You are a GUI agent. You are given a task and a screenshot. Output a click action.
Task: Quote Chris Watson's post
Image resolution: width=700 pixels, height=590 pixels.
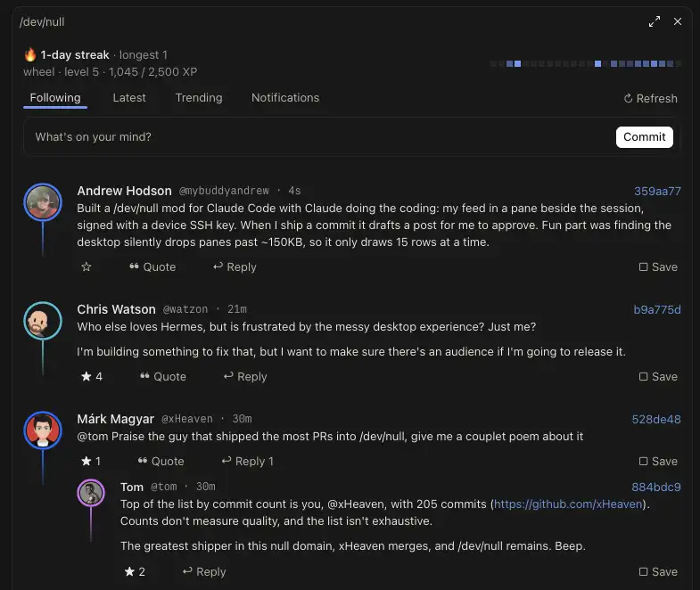point(163,377)
